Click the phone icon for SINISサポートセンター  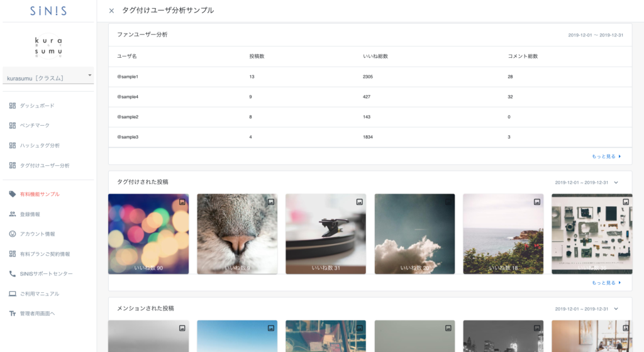coord(13,273)
